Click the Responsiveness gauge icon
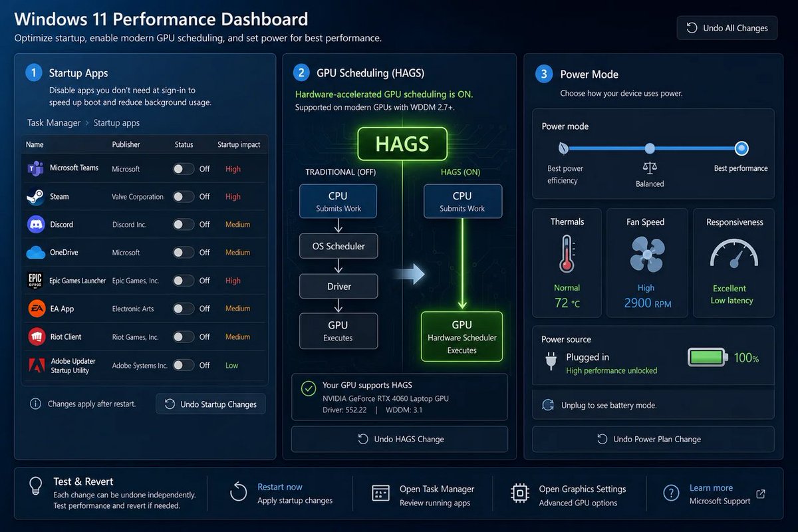This screenshot has height=532, width=798. click(x=733, y=255)
